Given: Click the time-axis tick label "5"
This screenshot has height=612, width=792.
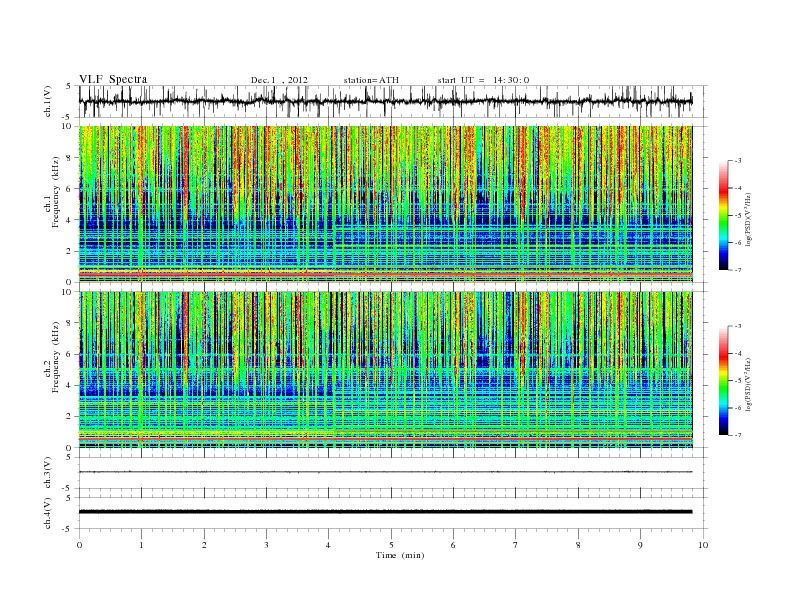Looking at the screenshot, I should pos(391,545).
